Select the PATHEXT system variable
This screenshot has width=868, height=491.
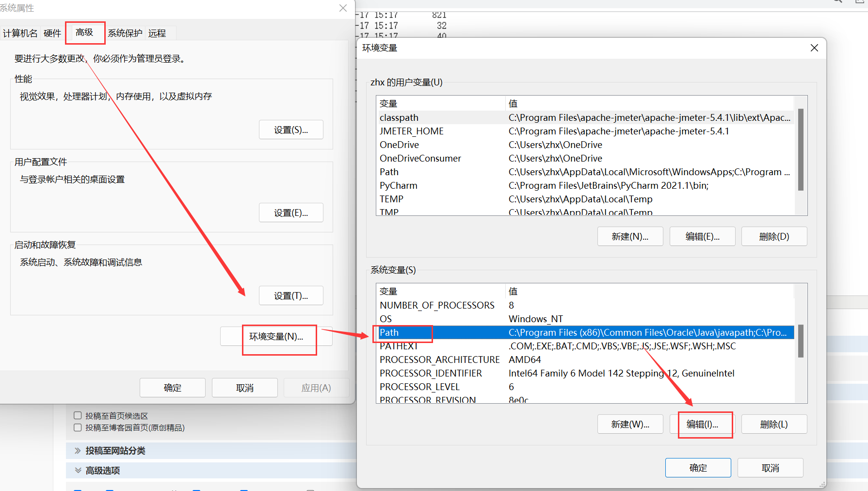pyautogui.click(x=585, y=346)
